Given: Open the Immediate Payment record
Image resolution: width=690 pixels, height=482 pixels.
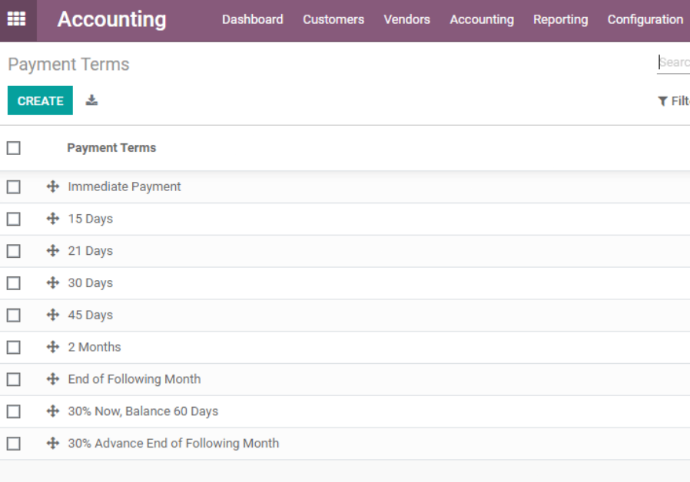Looking at the screenshot, I should click(124, 187).
